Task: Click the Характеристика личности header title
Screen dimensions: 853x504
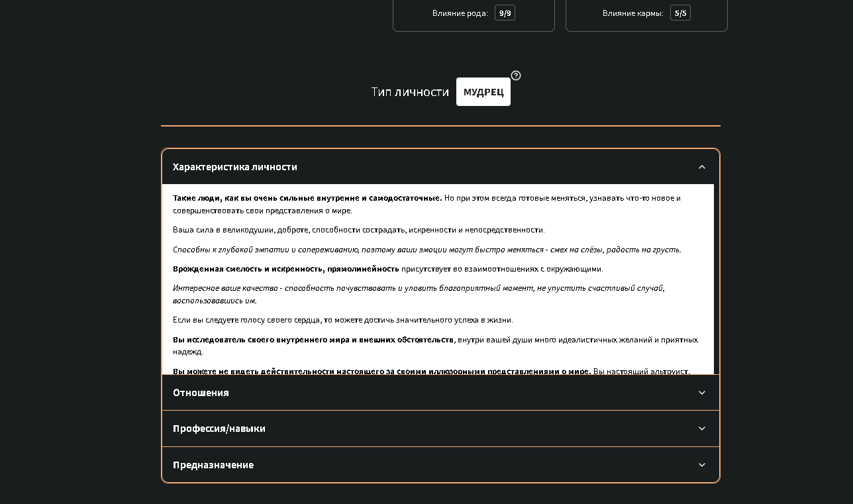Action: click(x=235, y=167)
